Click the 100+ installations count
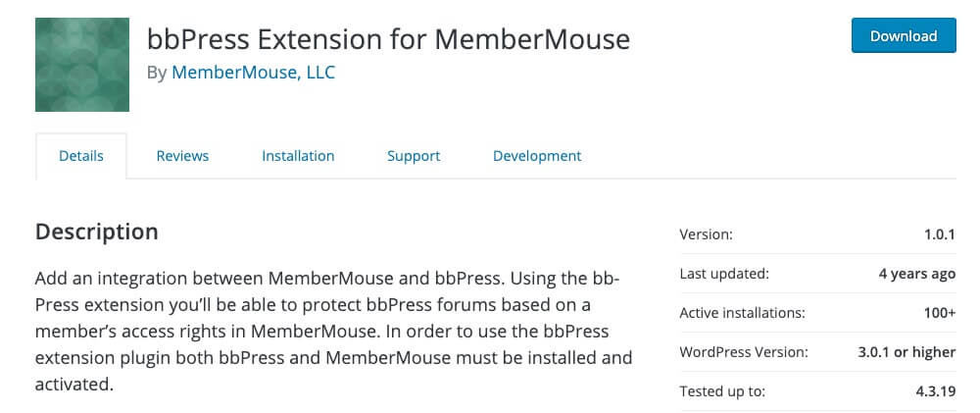 [940, 313]
